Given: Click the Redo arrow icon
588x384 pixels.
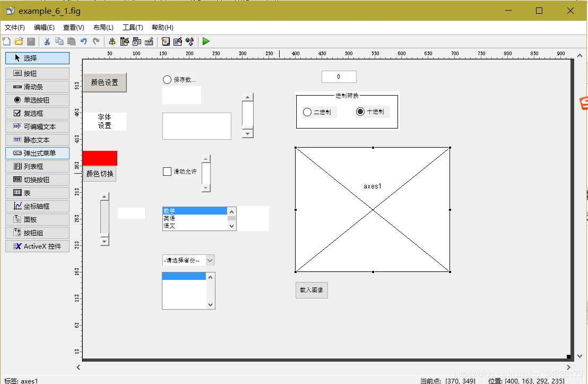Looking at the screenshot, I should click(96, 41).
